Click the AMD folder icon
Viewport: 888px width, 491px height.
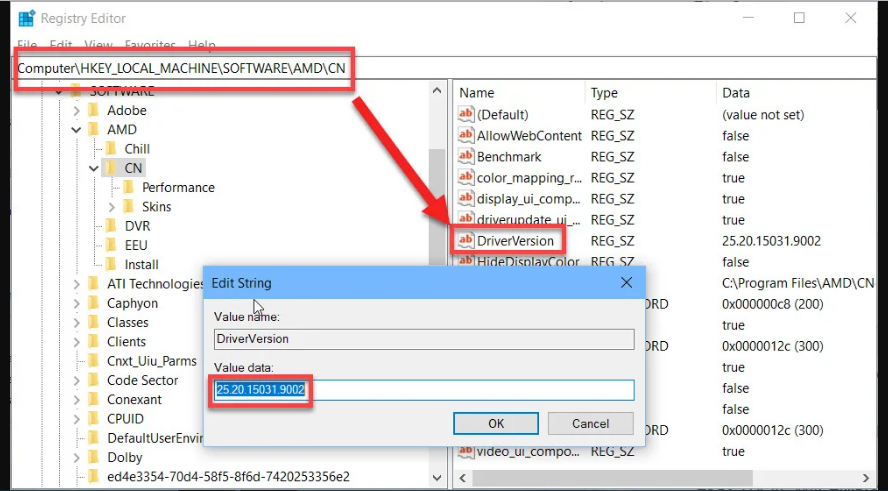coord(94,129)
